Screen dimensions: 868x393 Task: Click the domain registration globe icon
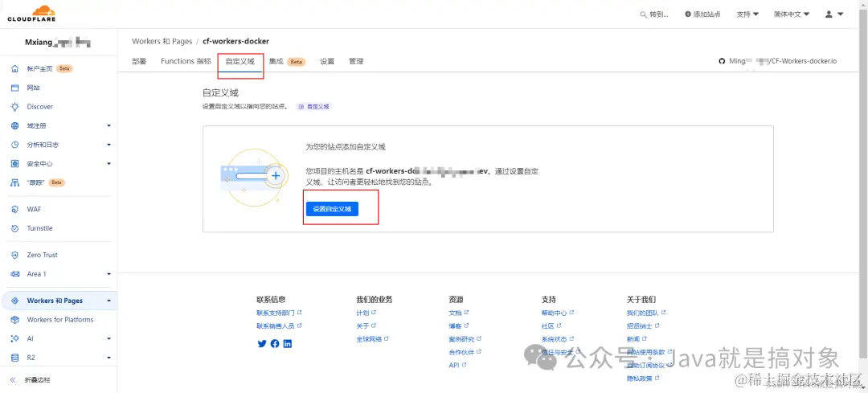click(x=15, y=125)
